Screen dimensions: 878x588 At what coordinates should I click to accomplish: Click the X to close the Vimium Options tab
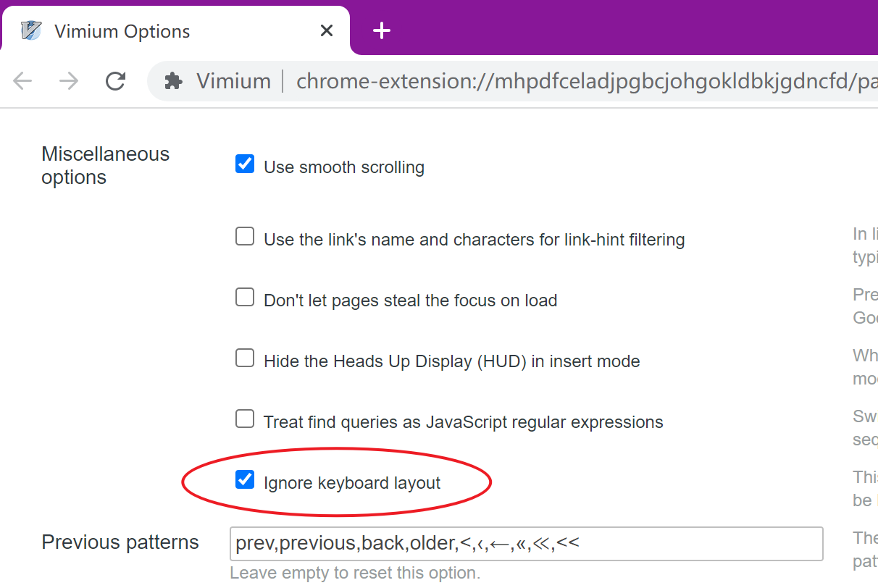[x=326, y=30]
